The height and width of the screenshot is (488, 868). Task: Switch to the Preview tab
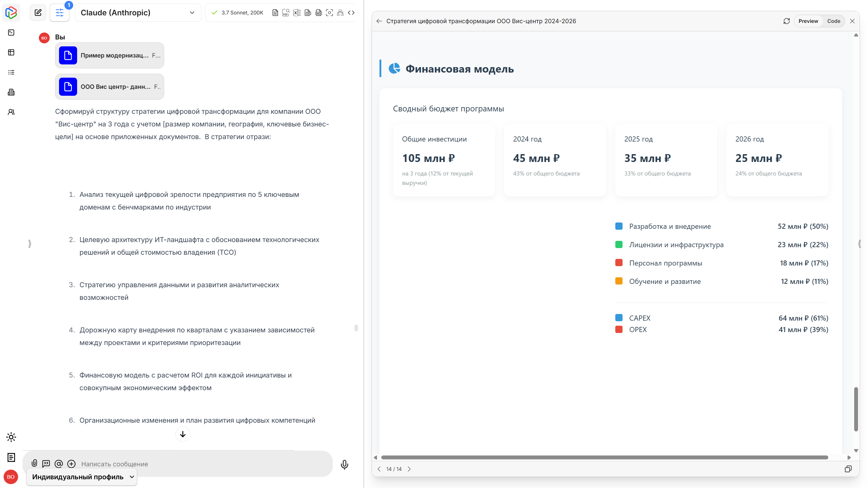[808, 21]
